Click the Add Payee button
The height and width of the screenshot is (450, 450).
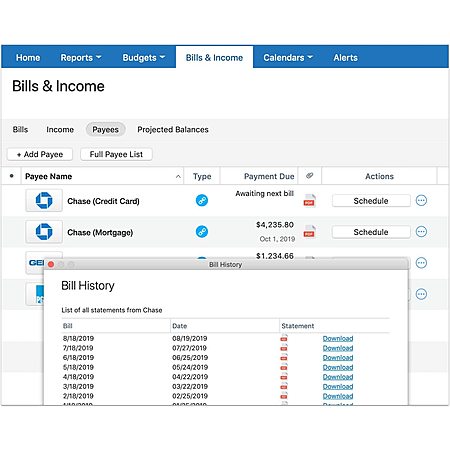coord(40,154)
